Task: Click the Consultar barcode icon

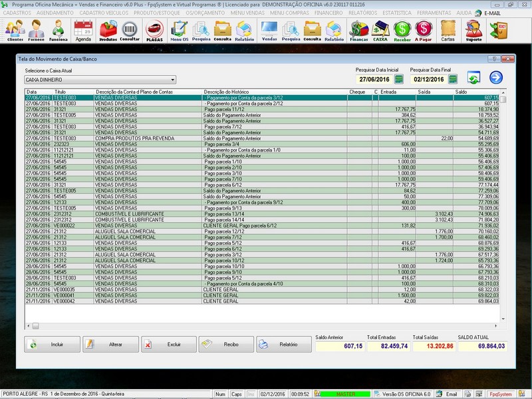Action: click(130, 31)
